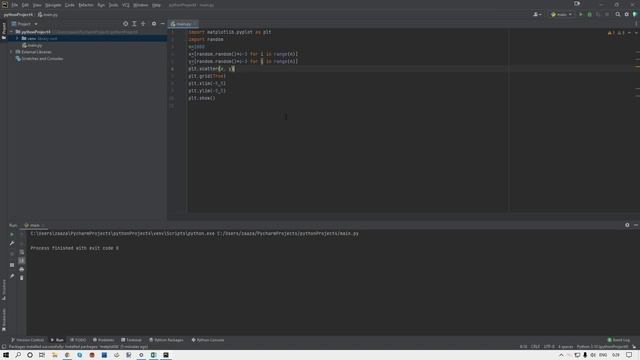The height and width of the screenshot is (360, 640).
Task: Open the Help menu
Action: coord(156,5)
